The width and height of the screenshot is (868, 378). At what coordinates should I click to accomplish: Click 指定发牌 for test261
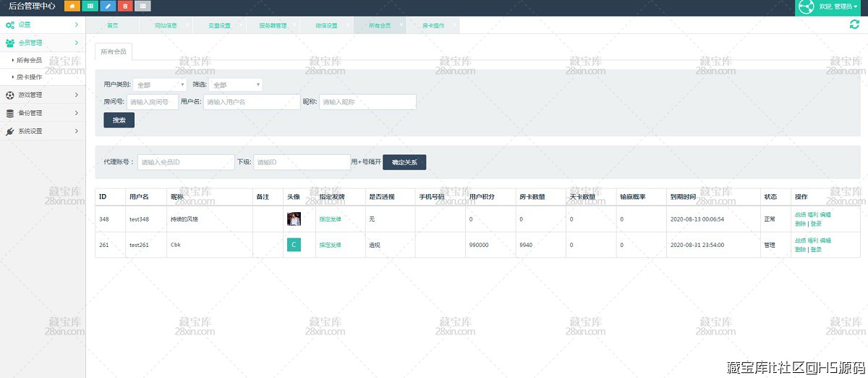pos(330,245)
